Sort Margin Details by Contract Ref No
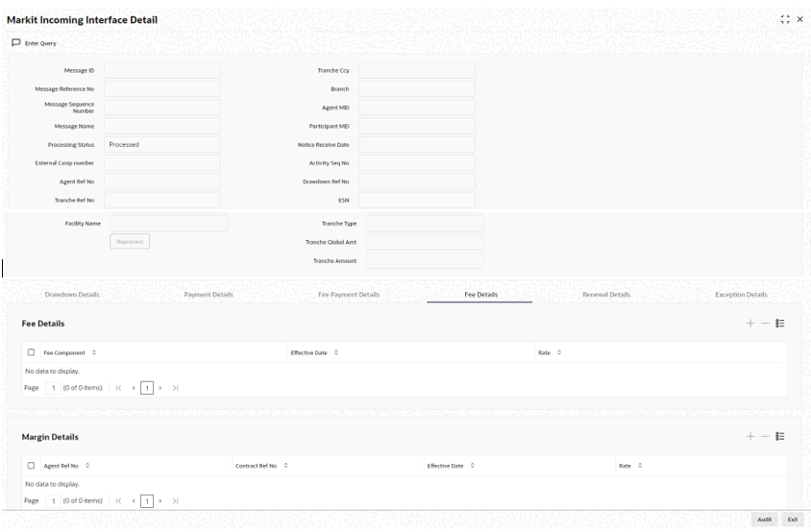This screenshot has width=811, height=532. point(285,466)
